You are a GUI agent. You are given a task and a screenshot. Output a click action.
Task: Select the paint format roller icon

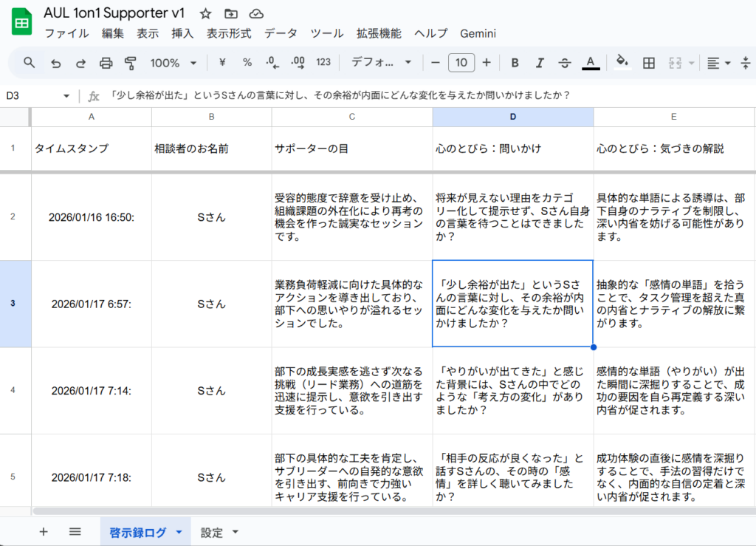coord(131,63)
